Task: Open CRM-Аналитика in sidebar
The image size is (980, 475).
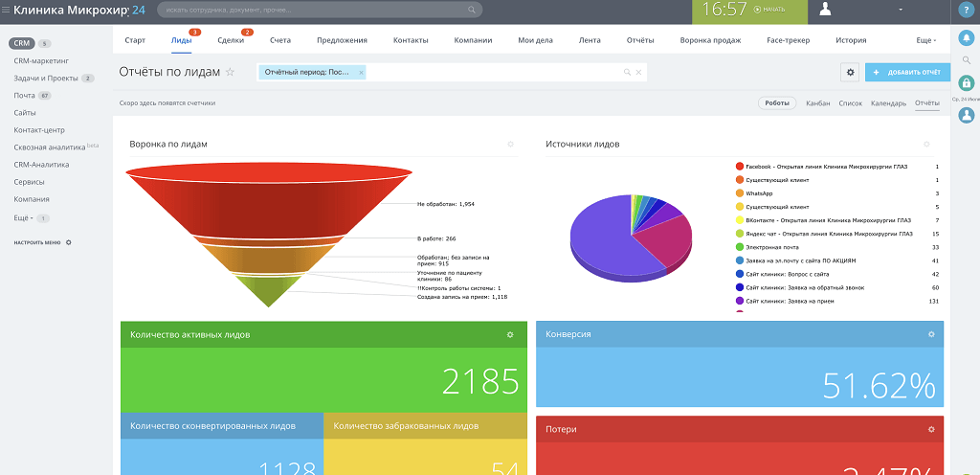Action: 41,165
